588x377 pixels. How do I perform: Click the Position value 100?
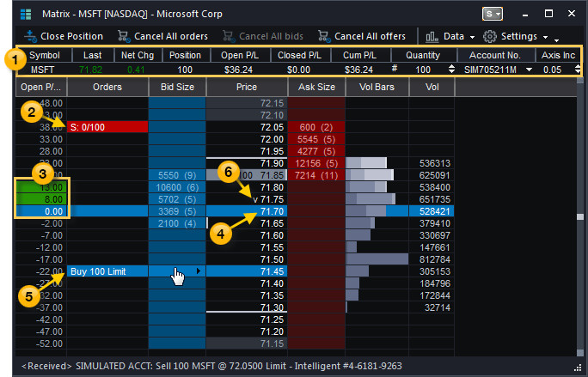point(185,70)
